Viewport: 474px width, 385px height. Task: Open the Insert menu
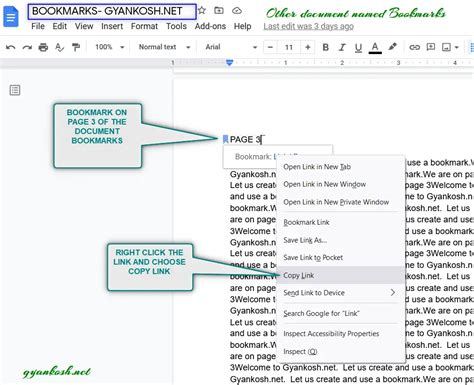(x=112, y=26)
